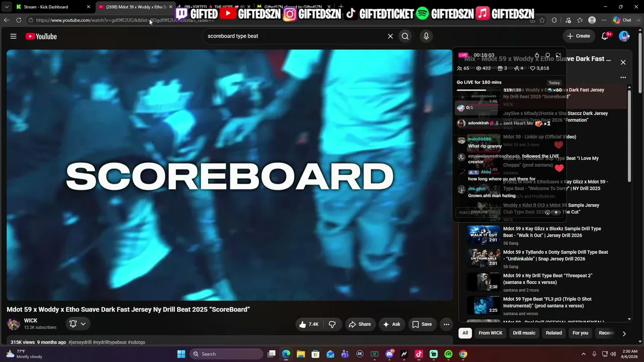Screen dimensions: 644x362
Task: Open Microsoft Edge from the taskbar
Action: [286, 354]
